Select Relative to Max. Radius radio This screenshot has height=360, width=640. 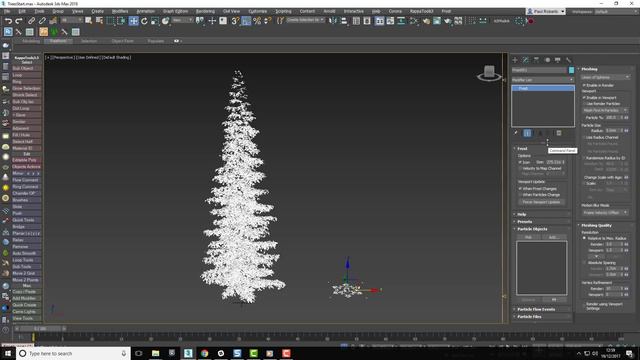point(584,238)
